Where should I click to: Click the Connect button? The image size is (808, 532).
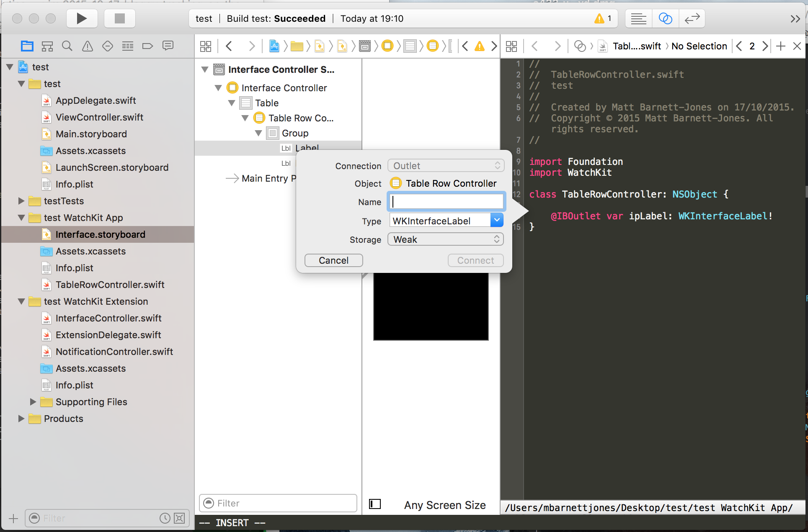pyautogui.click(x=475, y=260)
